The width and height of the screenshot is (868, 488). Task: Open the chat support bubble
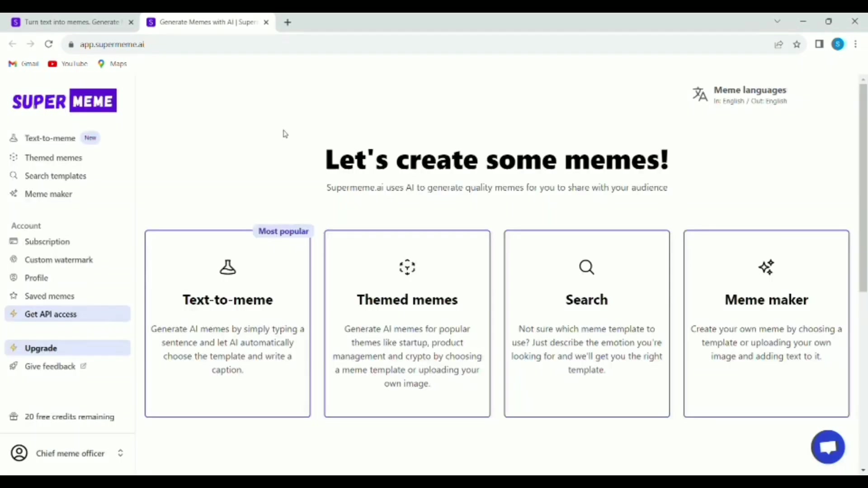point(828,447)
